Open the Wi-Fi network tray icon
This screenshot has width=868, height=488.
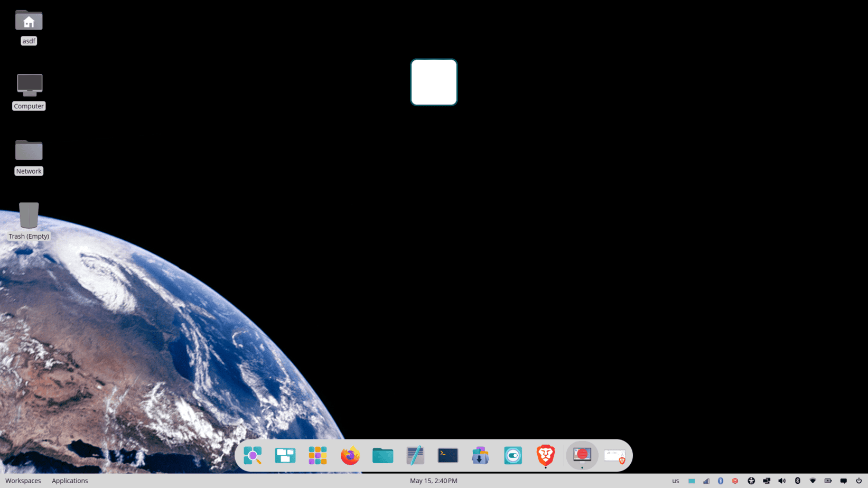(813, 481)
